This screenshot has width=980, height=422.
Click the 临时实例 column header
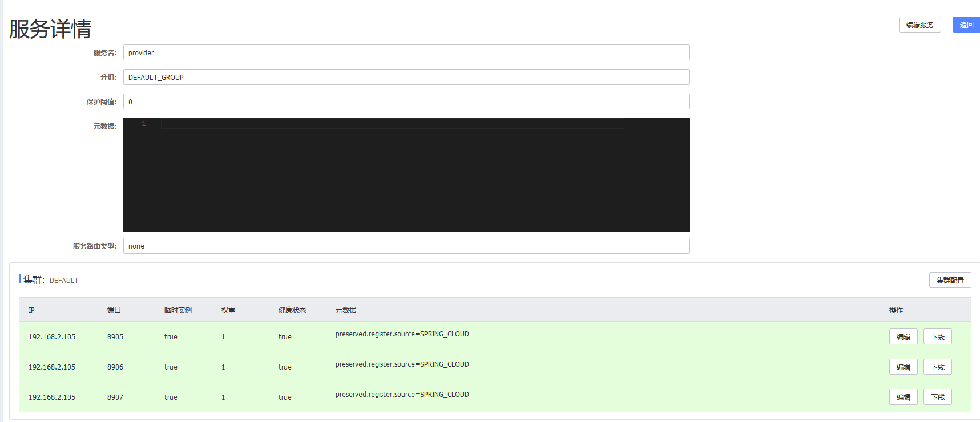tap(178, 310)
